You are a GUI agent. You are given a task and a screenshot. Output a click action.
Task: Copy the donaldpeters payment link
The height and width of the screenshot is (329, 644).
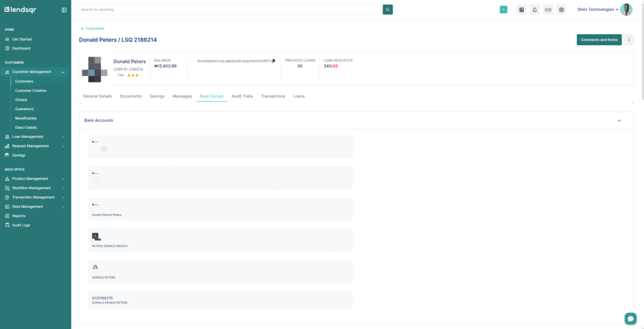274,61
